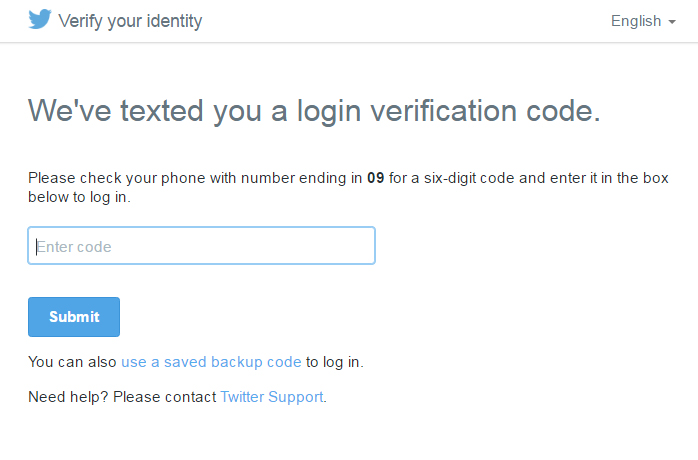Select the Verify your identity header title
Image resolution: width=698 pixels, height=460 pixels.
(x=130, y=21)
